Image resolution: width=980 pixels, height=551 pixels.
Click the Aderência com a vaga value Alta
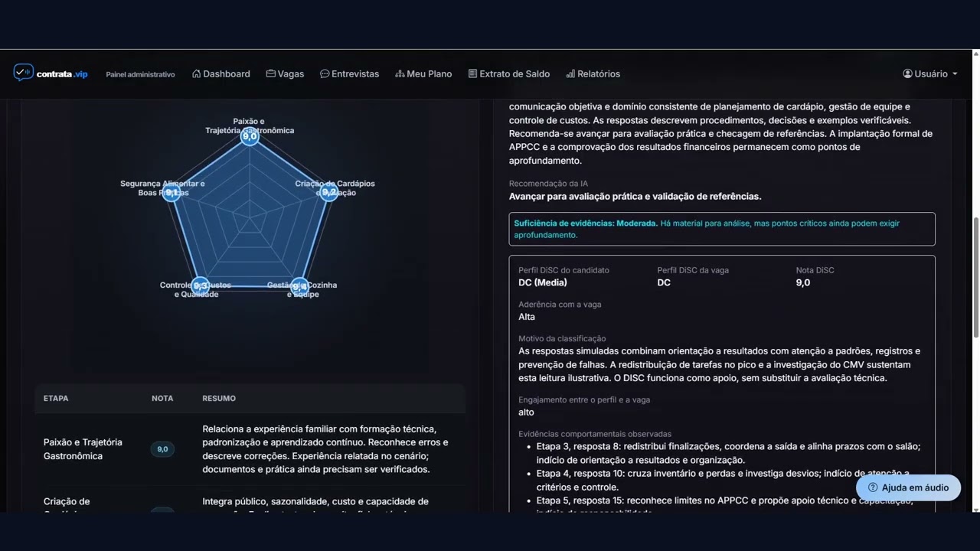(527, 317)
